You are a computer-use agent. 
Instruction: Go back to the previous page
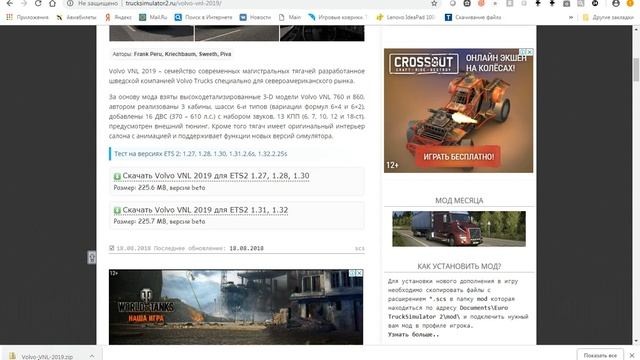tap(9, 3)
